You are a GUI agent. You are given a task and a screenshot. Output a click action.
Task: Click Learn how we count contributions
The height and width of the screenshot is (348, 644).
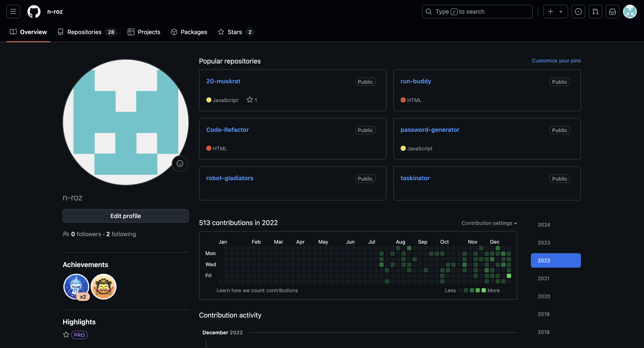(x=257, y=290)
